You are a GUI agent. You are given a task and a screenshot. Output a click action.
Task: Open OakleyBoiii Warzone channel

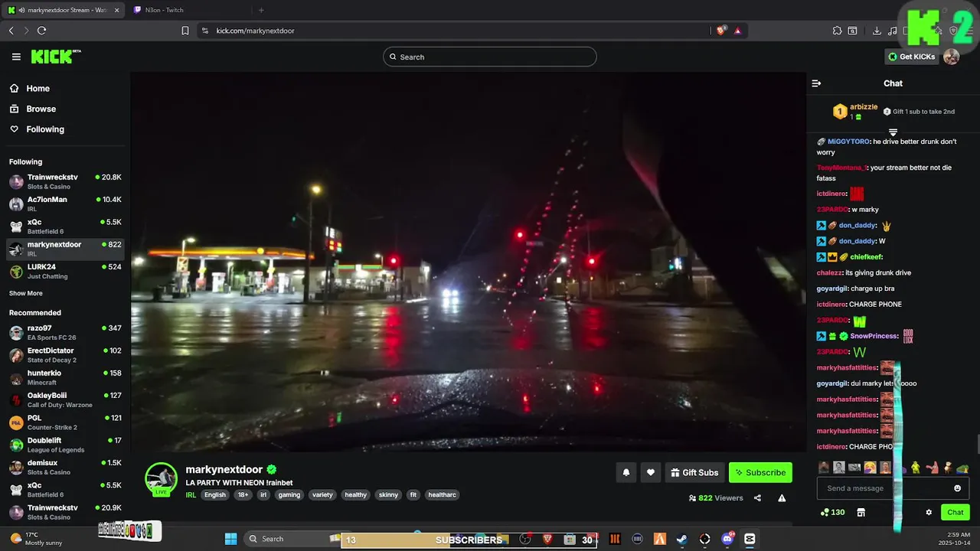(x=65, y=399)
